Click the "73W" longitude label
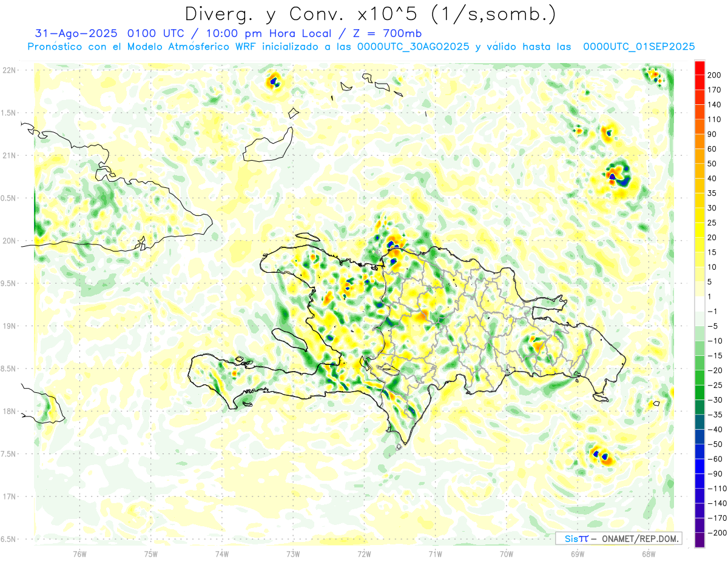Screen dimensions: 728x562 (x=293, y=554)
